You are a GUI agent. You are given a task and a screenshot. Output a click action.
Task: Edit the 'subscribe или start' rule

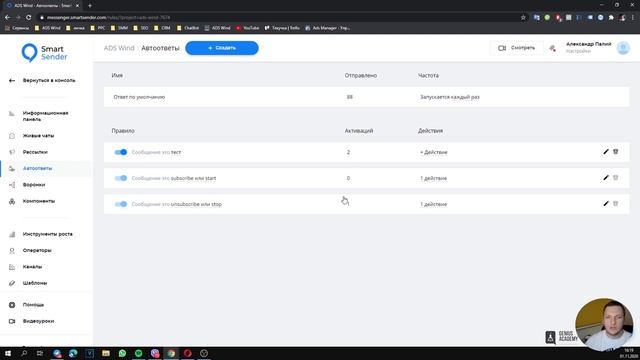click(x=606, y=178)
